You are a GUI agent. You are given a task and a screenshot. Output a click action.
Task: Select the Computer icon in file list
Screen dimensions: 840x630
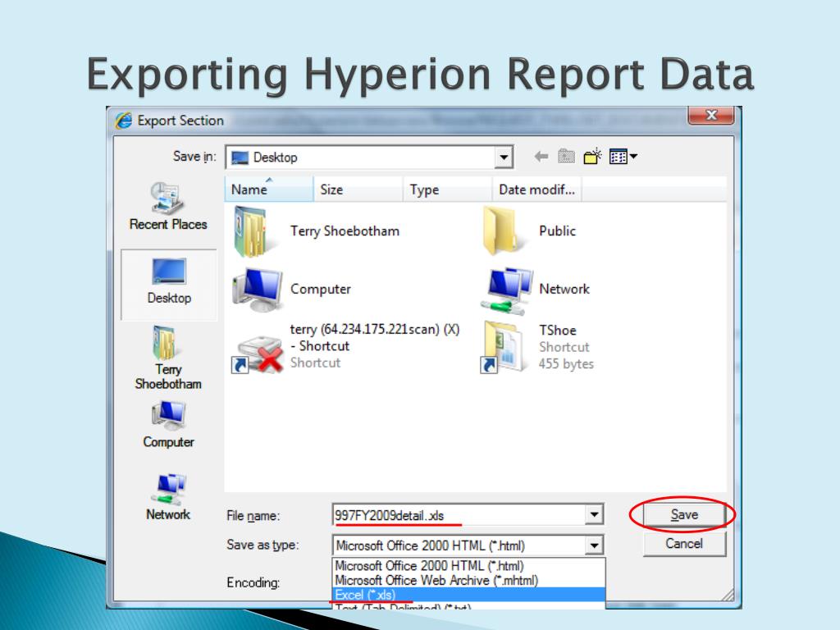pos(258,290)
